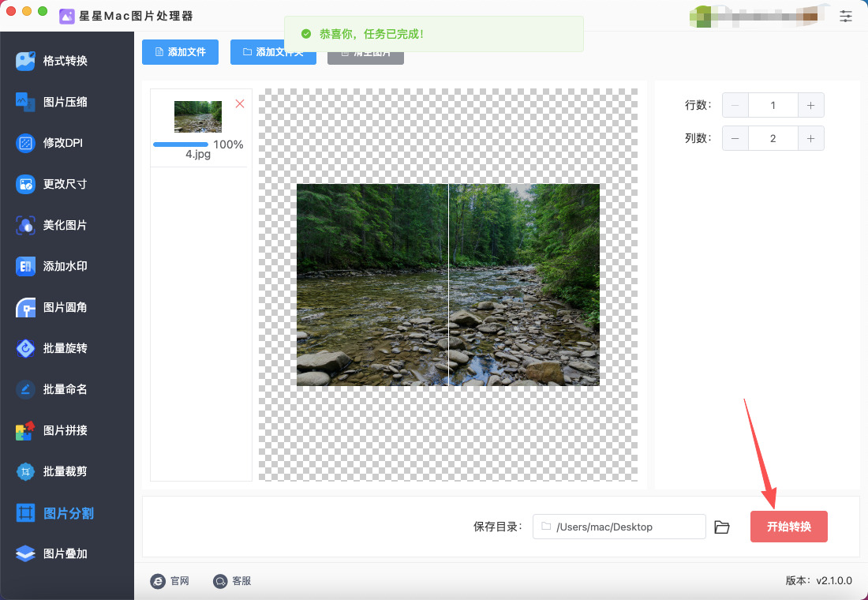Click the 100% progress text
Image resolution: width=868 pixels, height=600 pixels.
pos(228,144)
